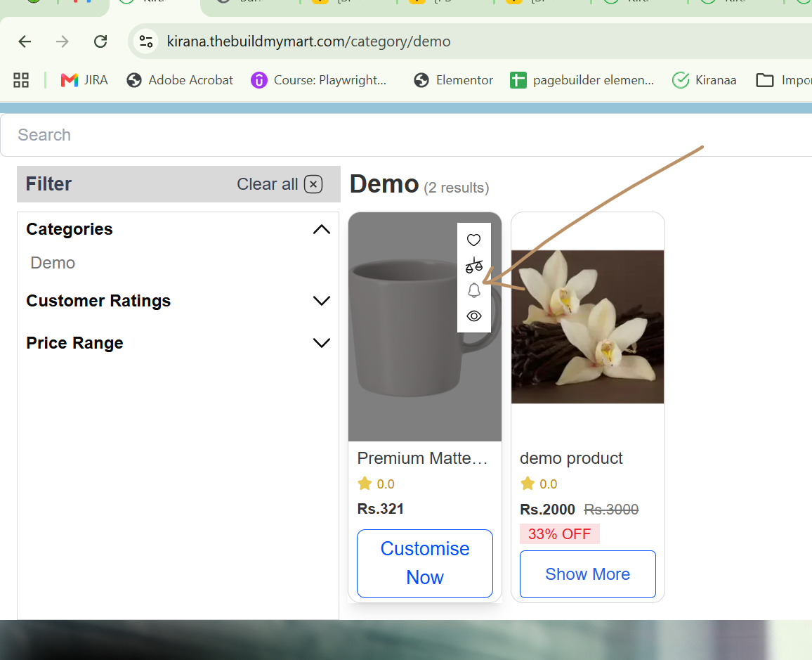812x660 pixels.
Task: Expand the Price Range filter
Action: pyautogui.click(x=322, y=343)
